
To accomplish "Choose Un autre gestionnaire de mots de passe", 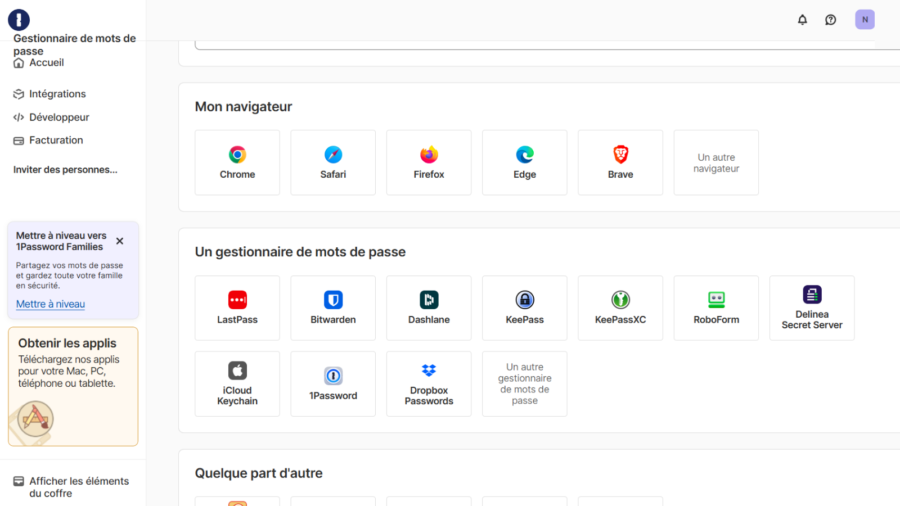I will (x=525, y=384).
